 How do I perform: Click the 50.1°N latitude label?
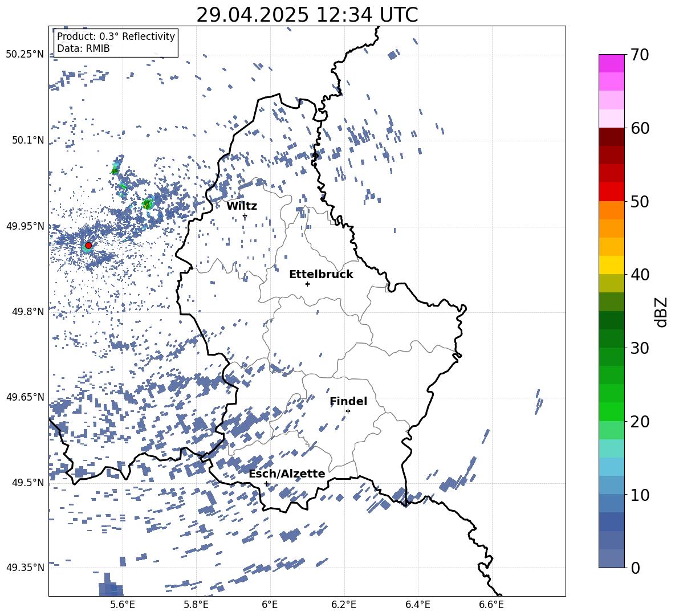[28, 140]
